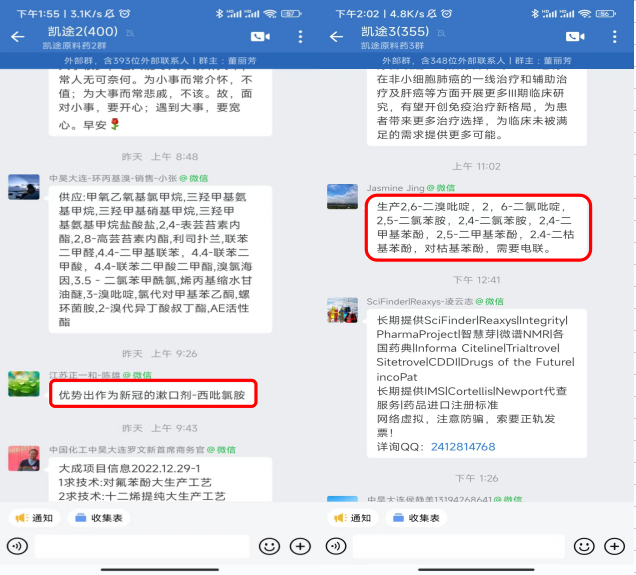Go back from 凯途3 chat
The width and height of the screenshot is (636, 575).
[336, 37]
